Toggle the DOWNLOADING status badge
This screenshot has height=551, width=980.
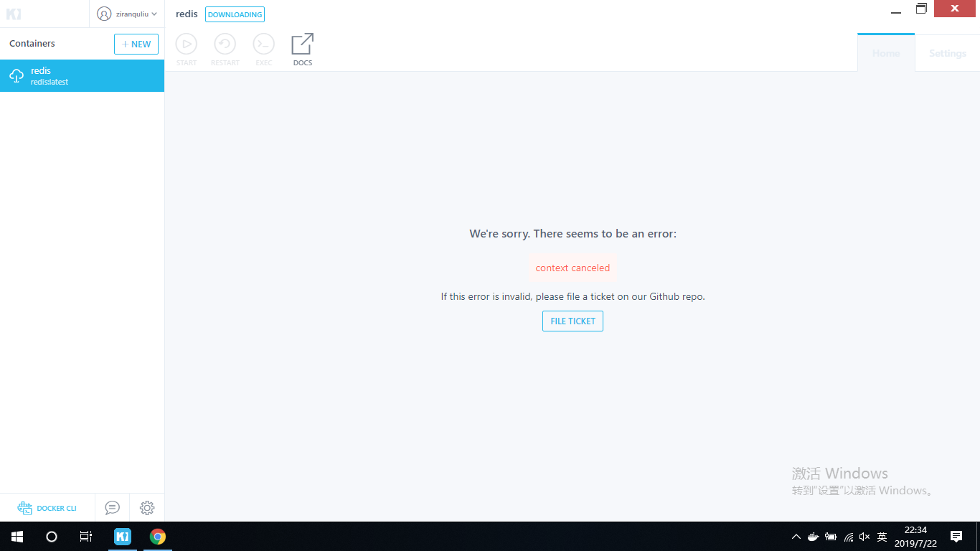coord(235,14)
